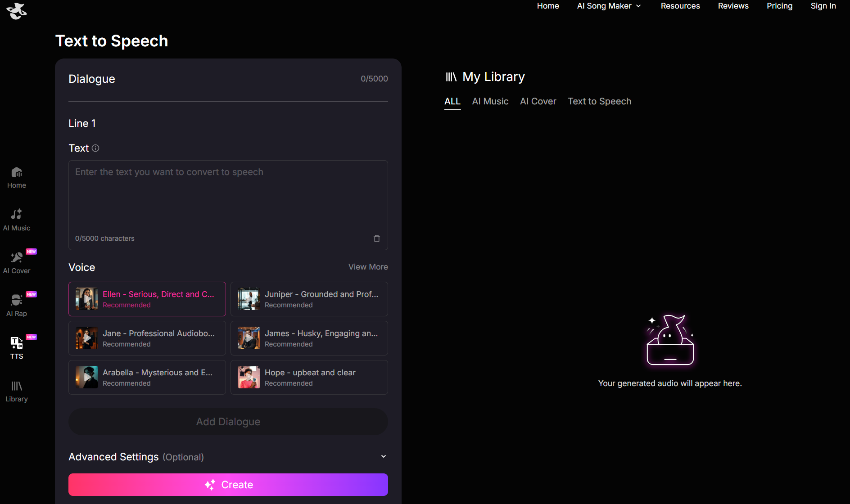
Task: Select the TTS sidebar icon
Action: pos(17,348)
